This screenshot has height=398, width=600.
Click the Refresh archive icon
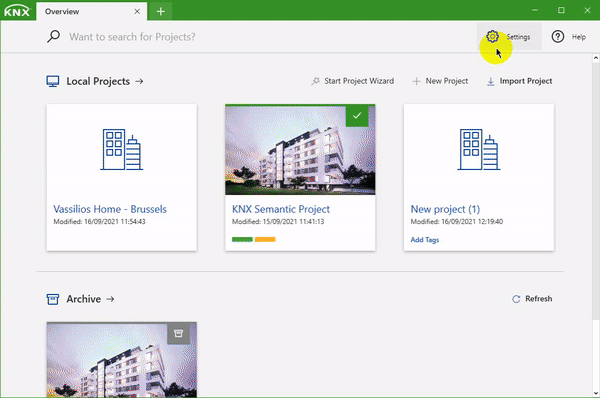[516, 299]
